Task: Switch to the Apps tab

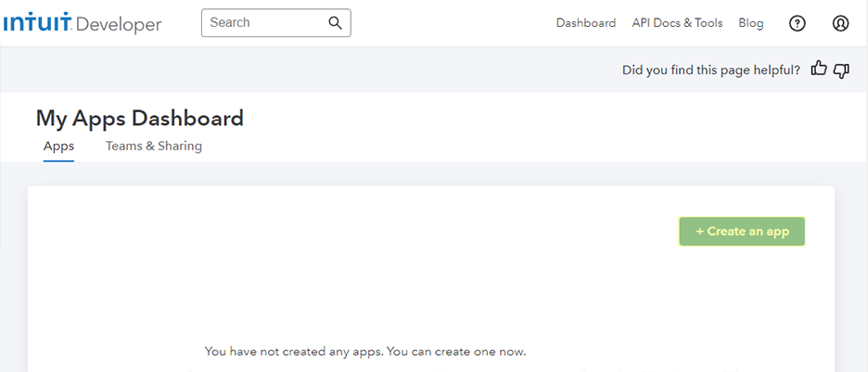Action: pyautogui.click(x=58, y=146)
